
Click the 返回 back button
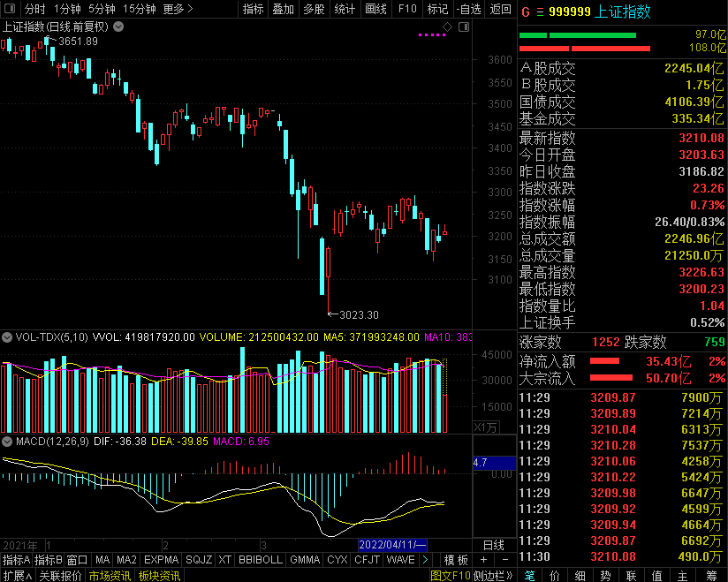coord(500,9)
